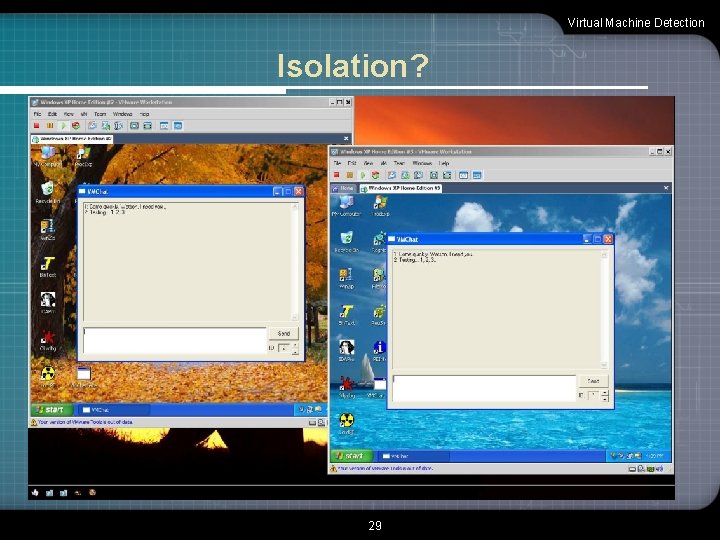Open the View menu in the #3 window

click(x=368, y=163)
